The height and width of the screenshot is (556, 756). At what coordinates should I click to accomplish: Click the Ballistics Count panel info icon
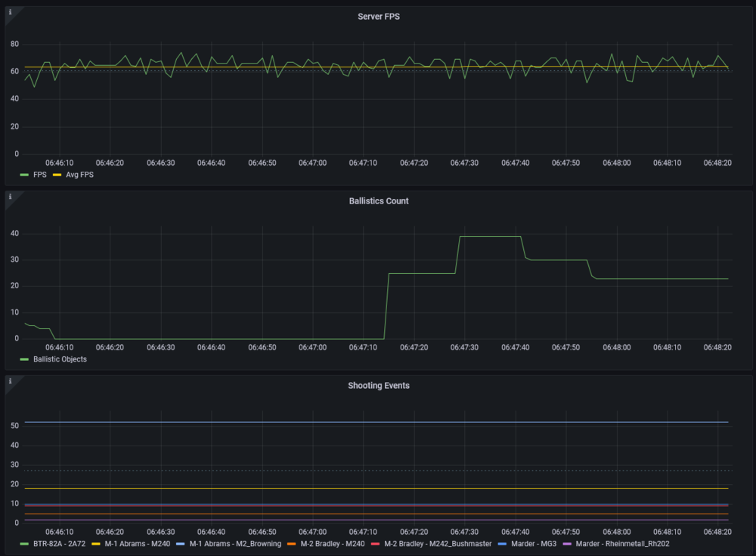[x=10, y=197]
